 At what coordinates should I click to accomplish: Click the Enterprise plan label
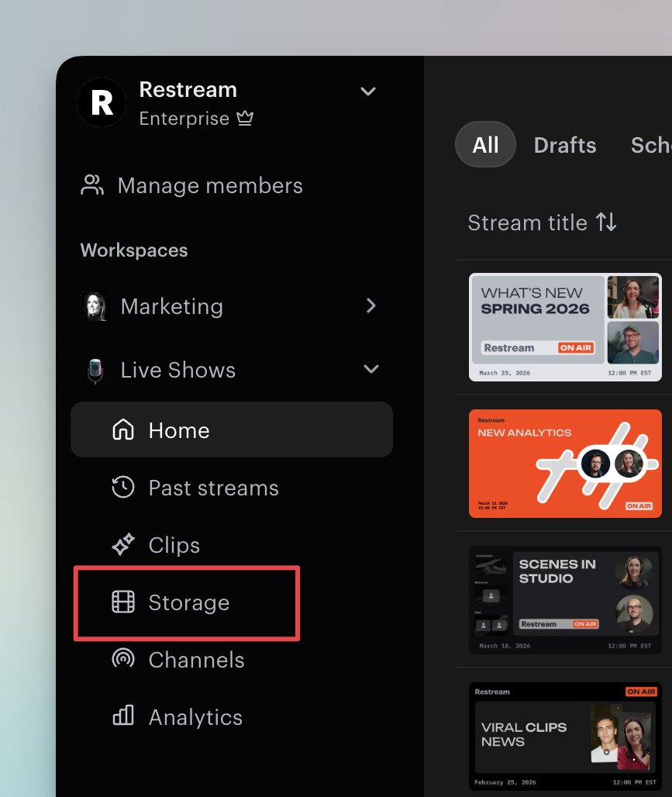184,119
